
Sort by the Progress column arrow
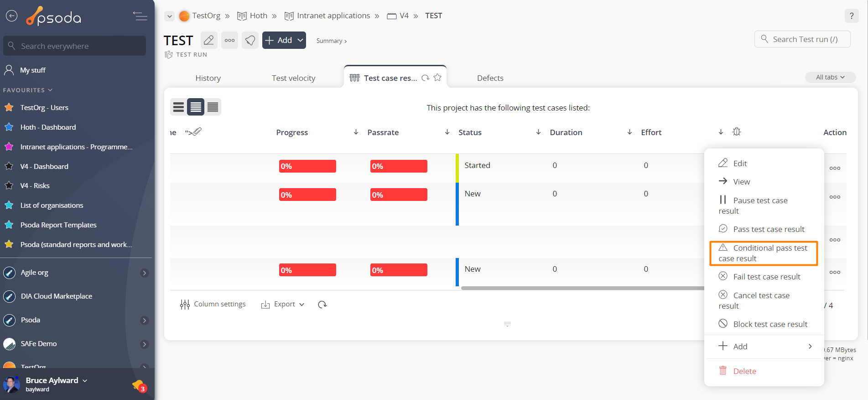(x=356, y=132)
